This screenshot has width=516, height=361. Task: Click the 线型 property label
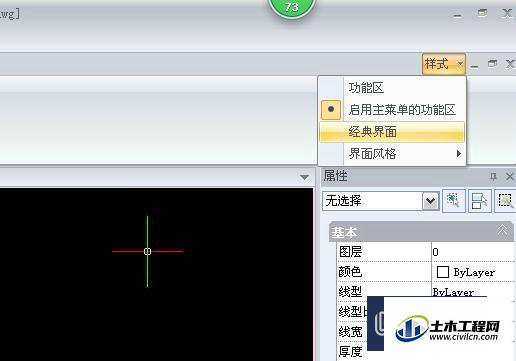point(350,292)
